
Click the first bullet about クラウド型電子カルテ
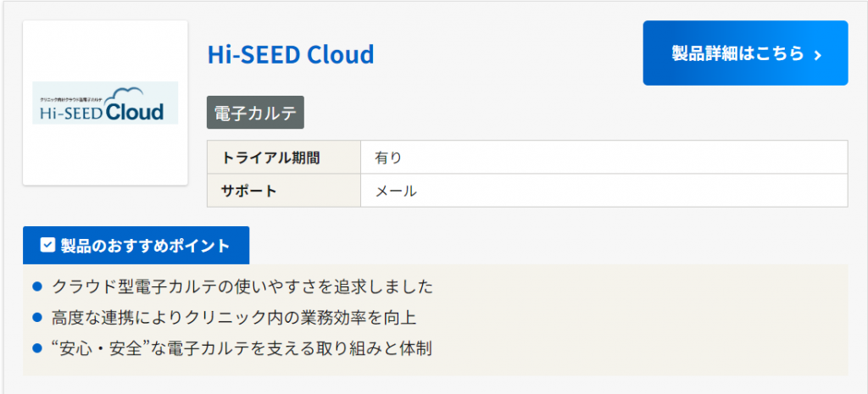coord(242,286)
